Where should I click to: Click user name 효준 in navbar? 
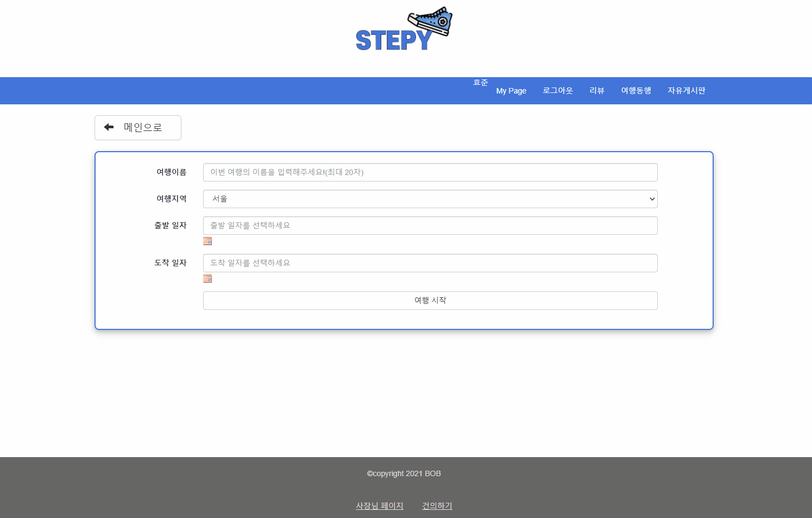pos(481,83)
